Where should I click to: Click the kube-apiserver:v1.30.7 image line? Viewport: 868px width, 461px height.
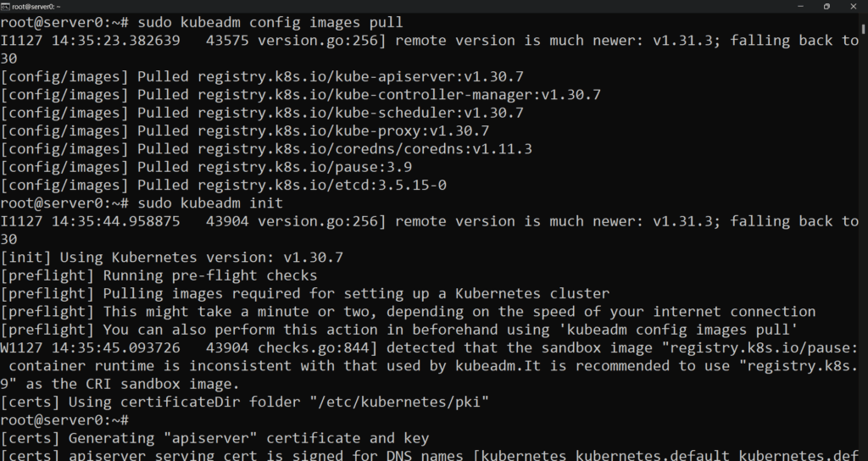coord(254,76)
